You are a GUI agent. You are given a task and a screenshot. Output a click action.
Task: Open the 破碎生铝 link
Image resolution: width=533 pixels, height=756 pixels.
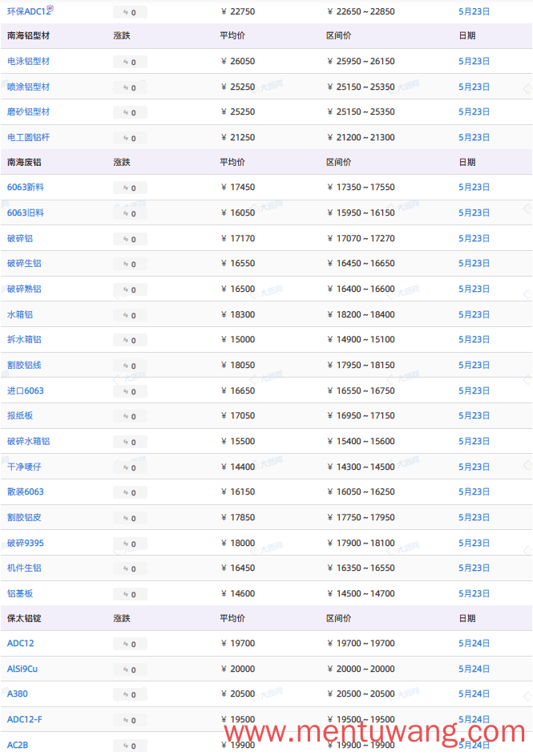click(24, 263)
